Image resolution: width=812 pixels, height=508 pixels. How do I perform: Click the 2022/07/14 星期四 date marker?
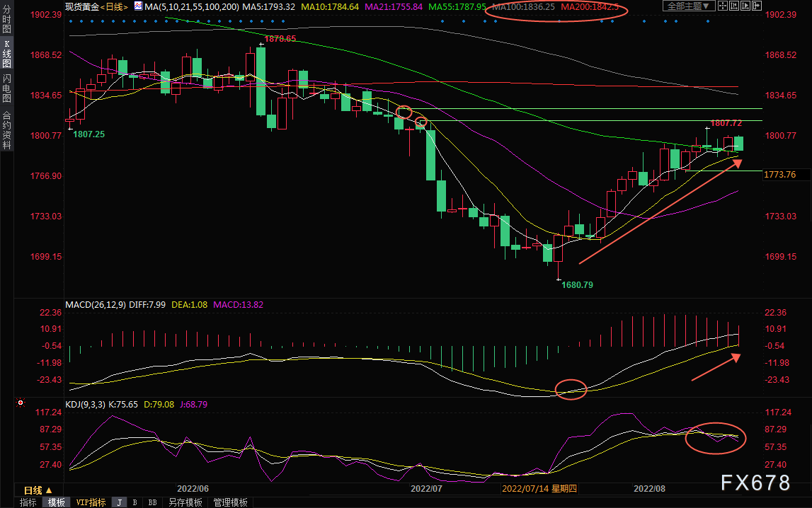[x=539, y=488]
